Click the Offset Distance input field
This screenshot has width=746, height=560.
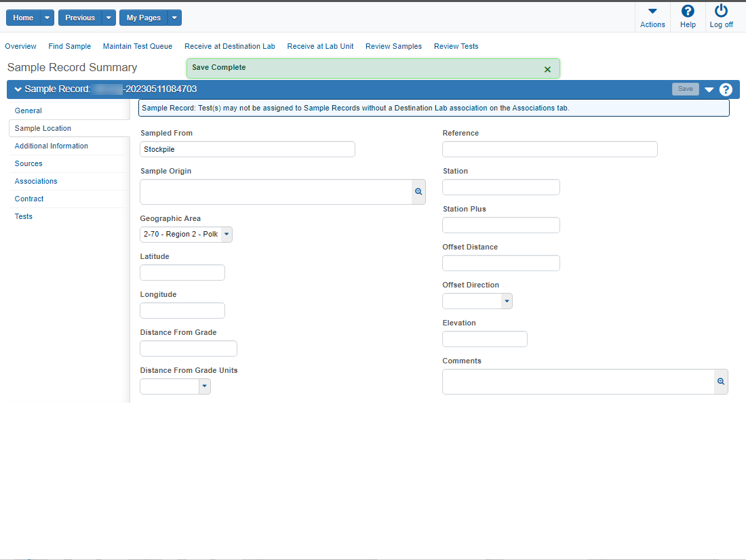click(x=501, y=263)
